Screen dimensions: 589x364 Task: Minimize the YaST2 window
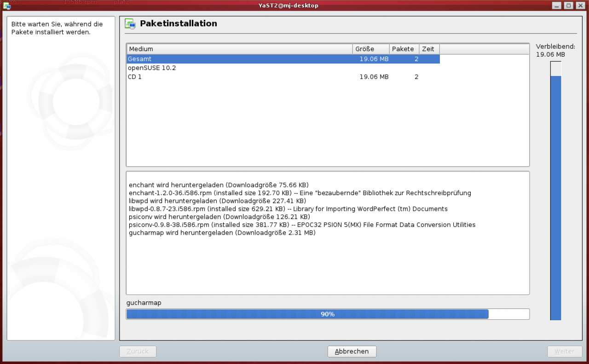tap(557, 6)
